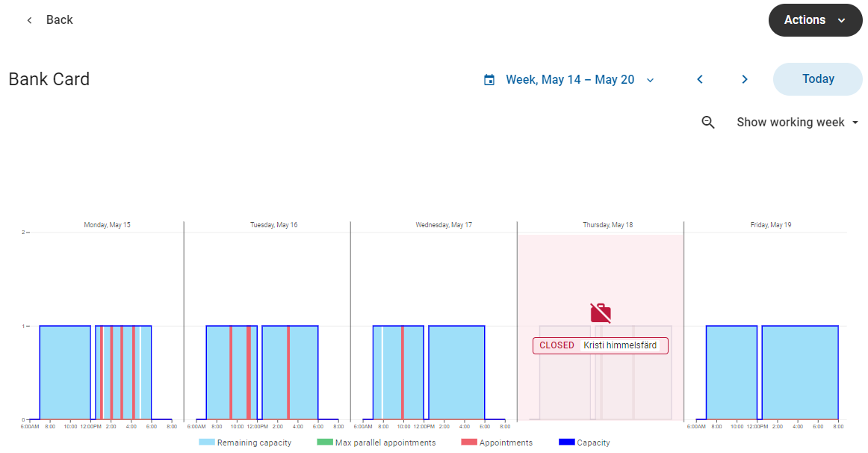Click the zoom magnifier icon
The width and height of the screenshot is (868, 453).
point(708,123)
